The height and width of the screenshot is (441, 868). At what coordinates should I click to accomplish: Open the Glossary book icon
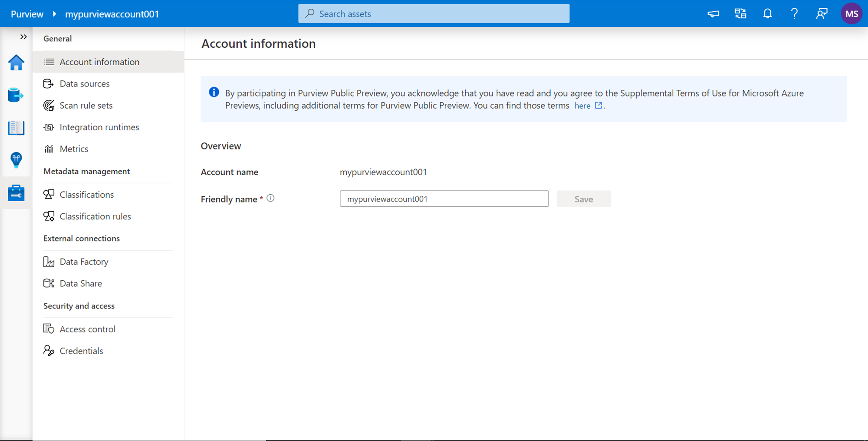16,128
